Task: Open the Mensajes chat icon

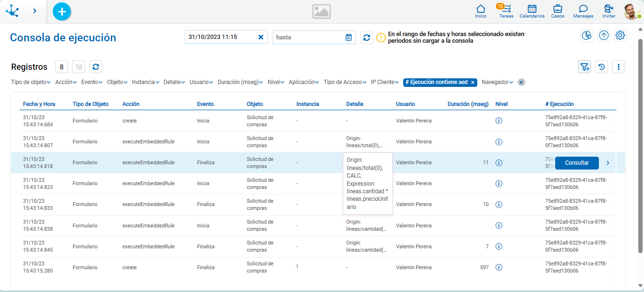Action: [x=583, y=11]
